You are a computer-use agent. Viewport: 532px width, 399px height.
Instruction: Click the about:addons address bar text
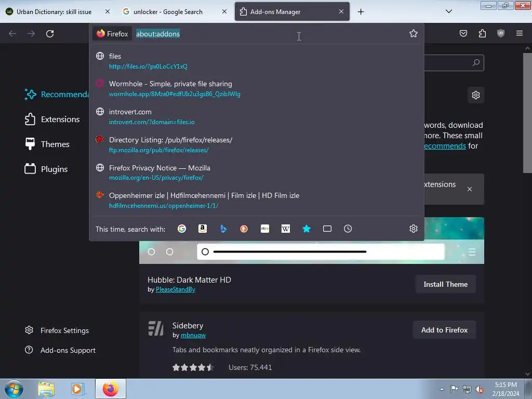pos(158,34)
